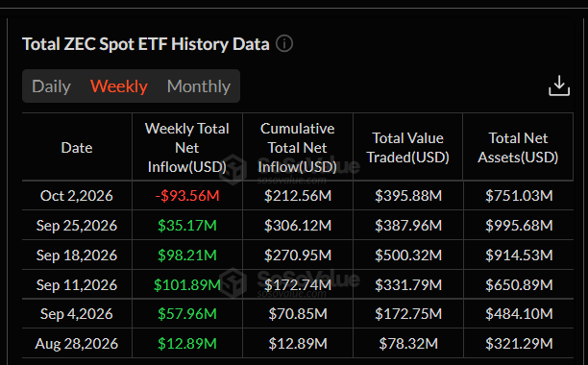This screenshot has width=588, height=365.
Task: Click the $387.96M value traded cell
Action: coord(408,225)
